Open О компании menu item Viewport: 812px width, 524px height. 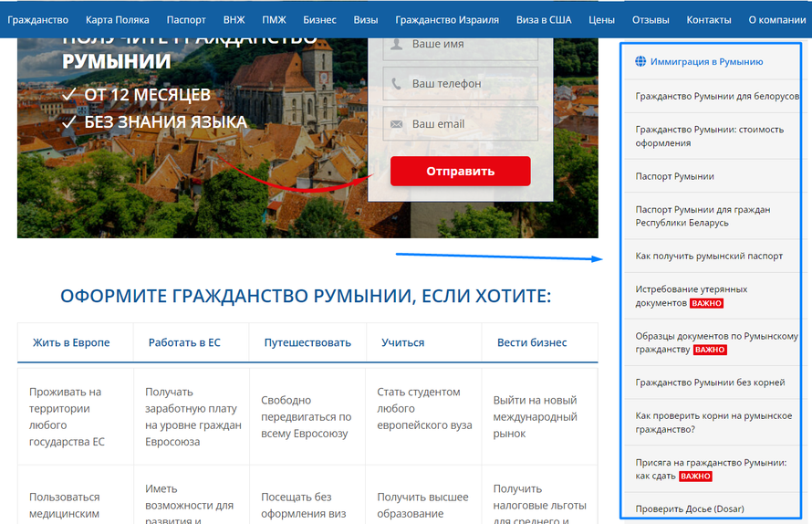click(776, 20)
